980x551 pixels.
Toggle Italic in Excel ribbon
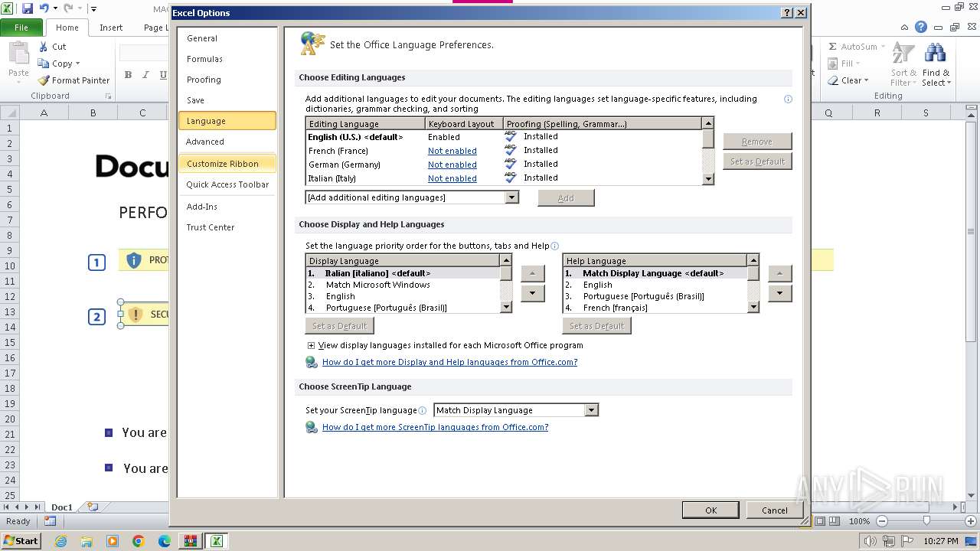click(x=146, y=75)
